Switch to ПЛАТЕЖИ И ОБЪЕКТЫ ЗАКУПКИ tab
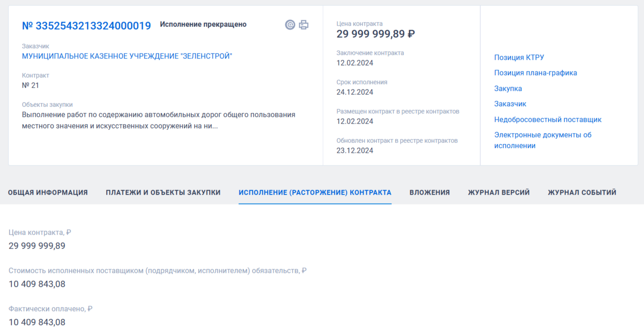644x334 pixels. tap(163, 192)
